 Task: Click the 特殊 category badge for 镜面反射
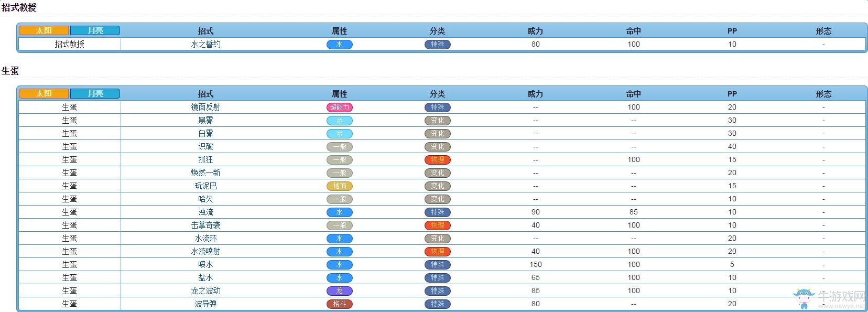pyautogui.click(x=438, y=107)
